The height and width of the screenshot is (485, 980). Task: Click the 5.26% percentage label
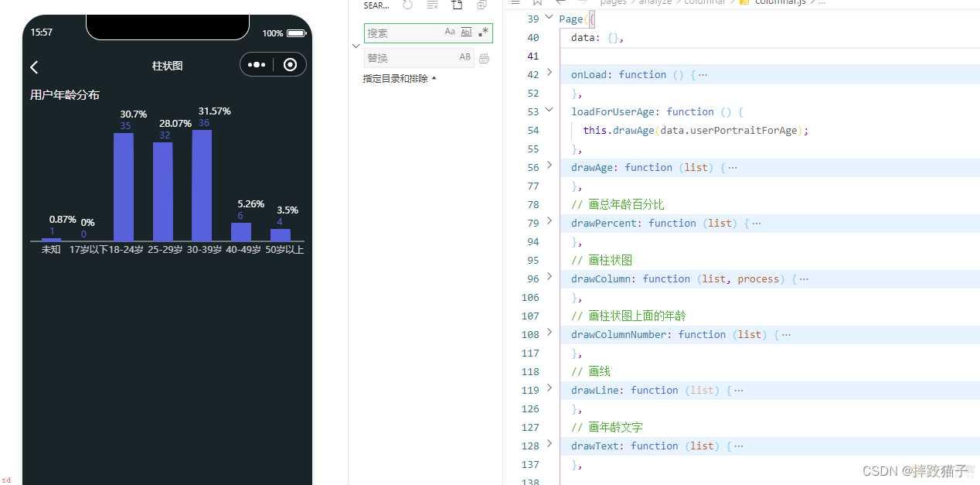pos(250,204)
